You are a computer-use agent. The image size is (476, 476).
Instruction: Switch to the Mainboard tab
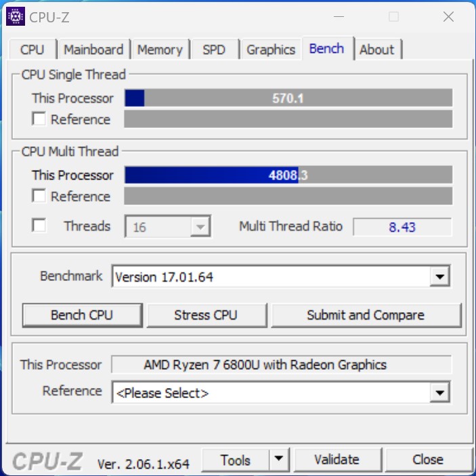point(94,49)
